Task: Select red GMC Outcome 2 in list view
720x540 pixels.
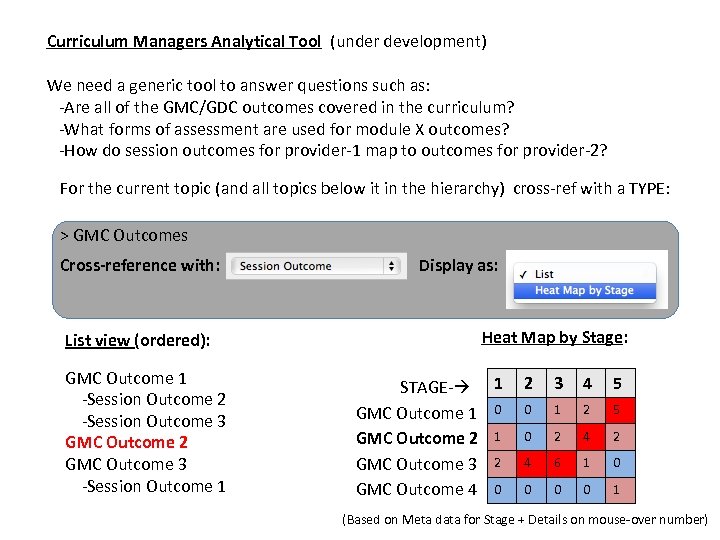Action: click(126, 442)
